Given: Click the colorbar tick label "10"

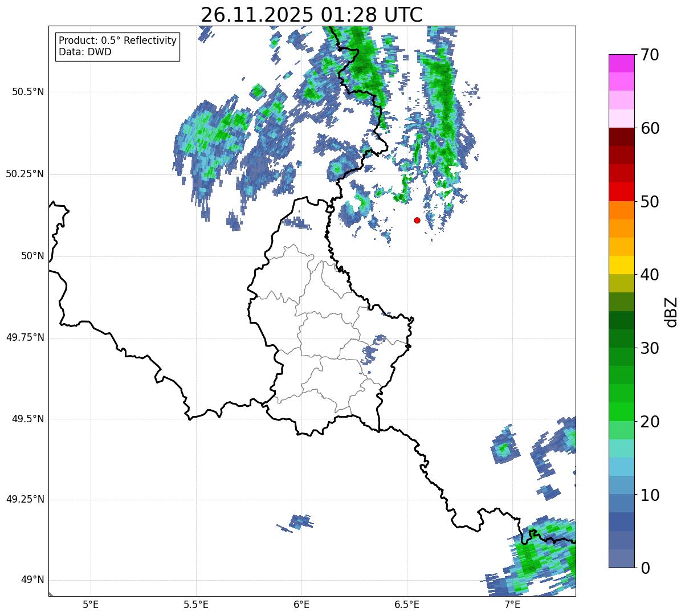Looking at the screenshot, I should pos(650,495).
